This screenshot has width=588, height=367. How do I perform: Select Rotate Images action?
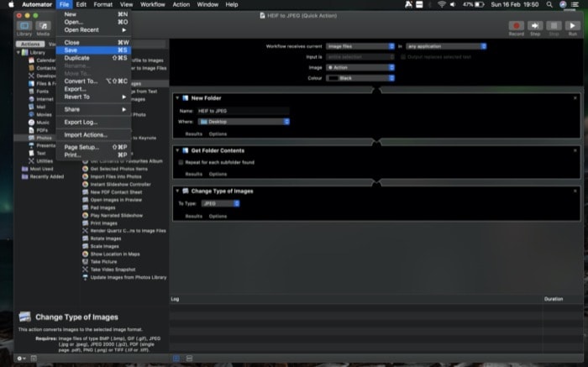(x=102, y=239)
